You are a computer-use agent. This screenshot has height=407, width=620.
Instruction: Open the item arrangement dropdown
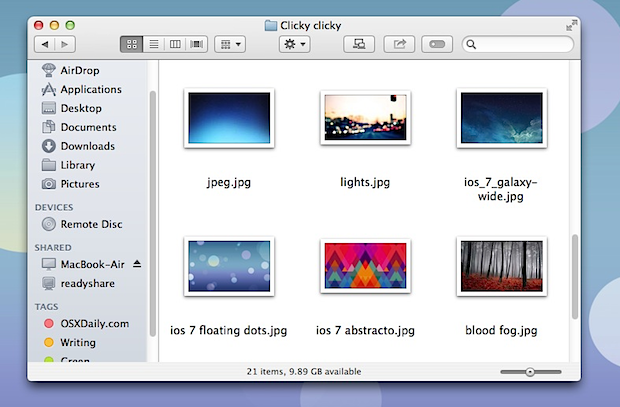coord(230,44)
